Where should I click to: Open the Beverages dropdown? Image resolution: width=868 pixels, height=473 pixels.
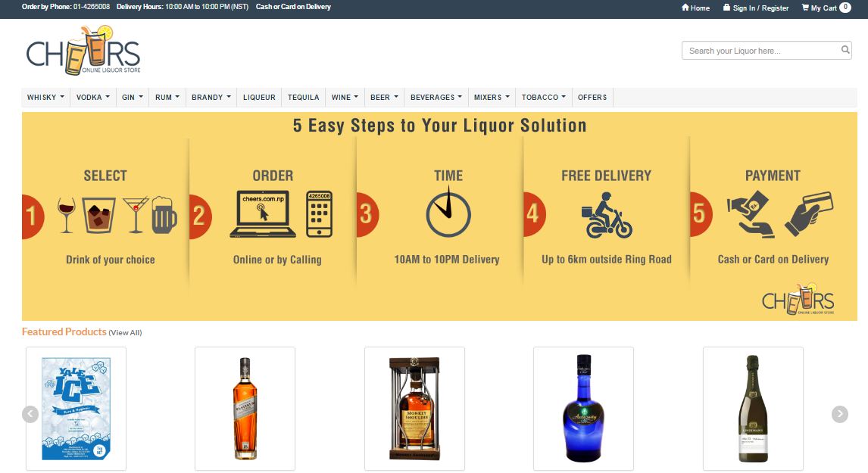[436, 97]
